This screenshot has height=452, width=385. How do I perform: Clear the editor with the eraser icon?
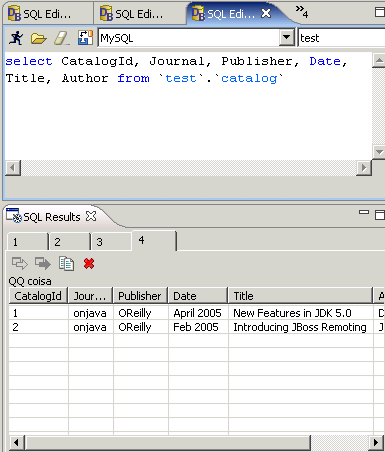click(62, 38)
